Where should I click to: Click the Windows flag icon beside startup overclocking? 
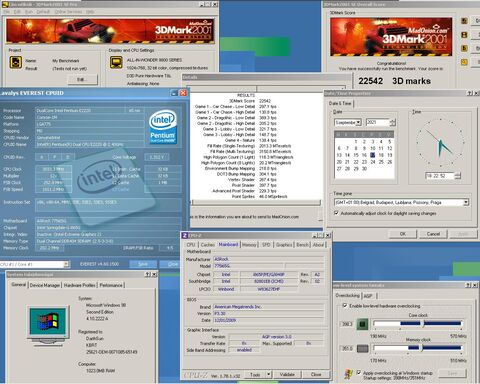pos(348,375)
